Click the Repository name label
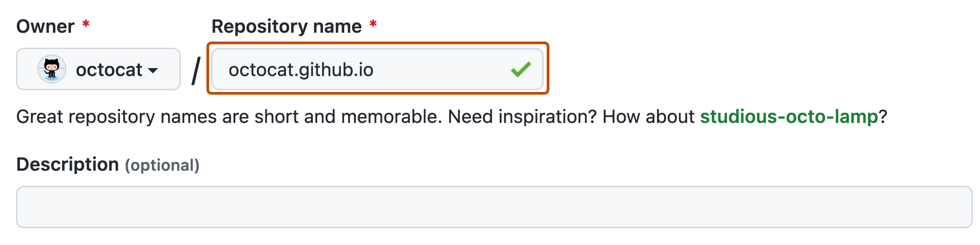980x245 pixels. tap(286, 27)
